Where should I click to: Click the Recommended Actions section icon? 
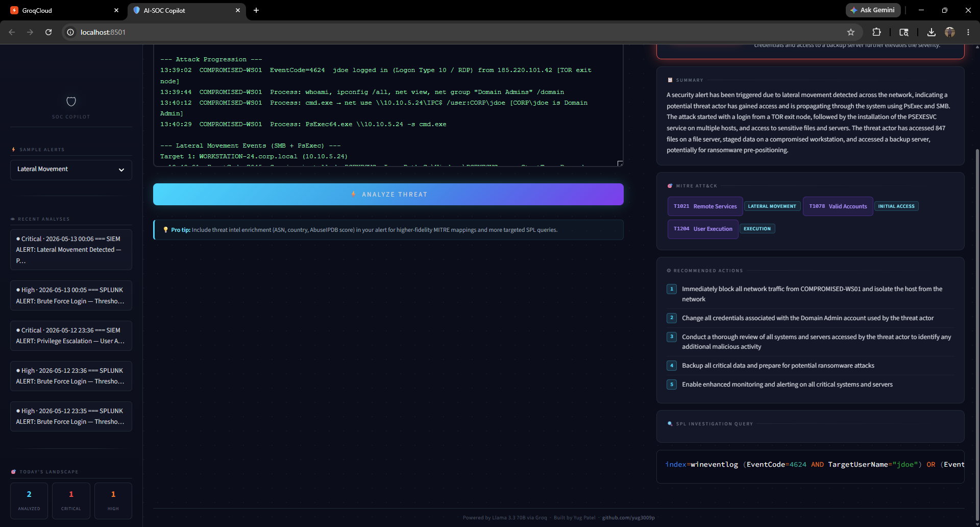(x=669, y=271)
